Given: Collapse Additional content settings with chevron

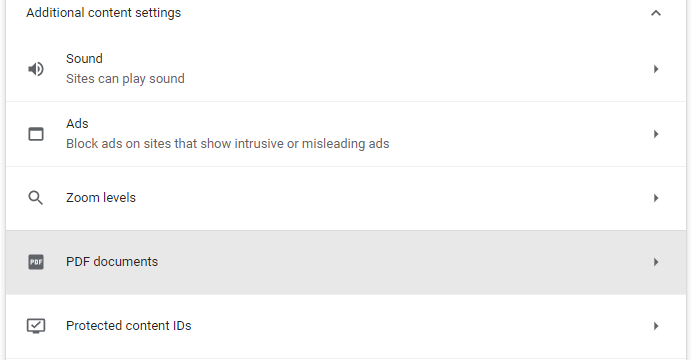Looking at the screenshot, I should pos(656,13).
